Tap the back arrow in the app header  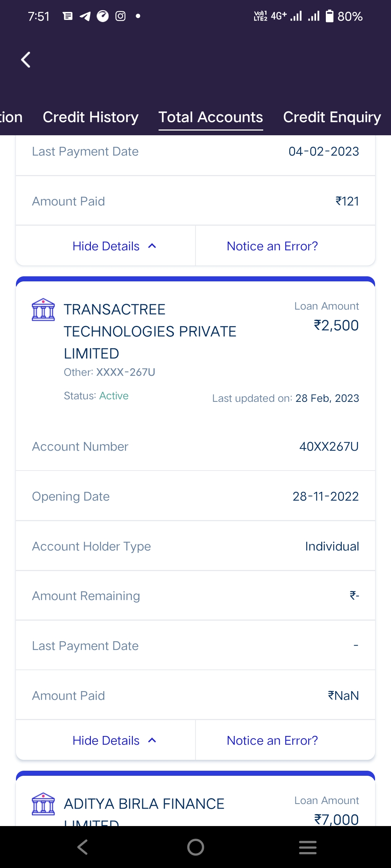26,60
